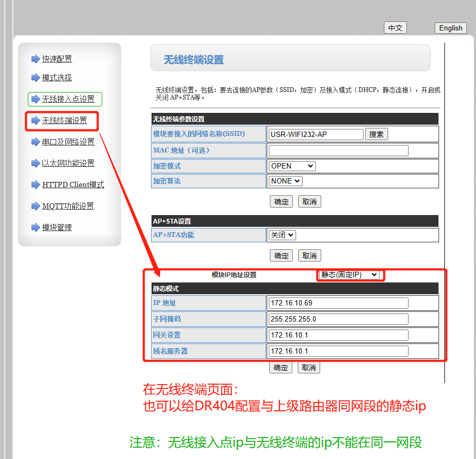Click the arrow icon beside 快速配置
The height and width of the screenshot is (459, 476).
pos(36,59)
